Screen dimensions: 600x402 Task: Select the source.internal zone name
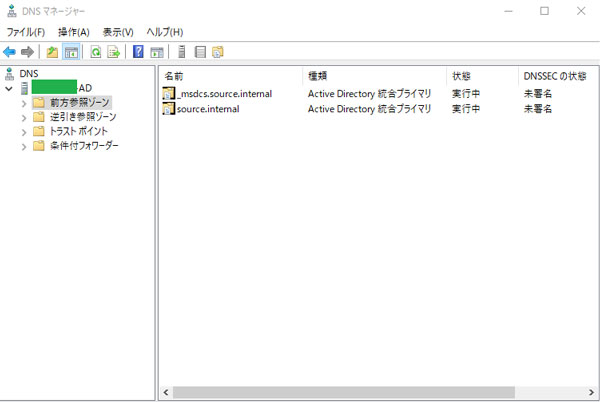(x=208, y=109)
